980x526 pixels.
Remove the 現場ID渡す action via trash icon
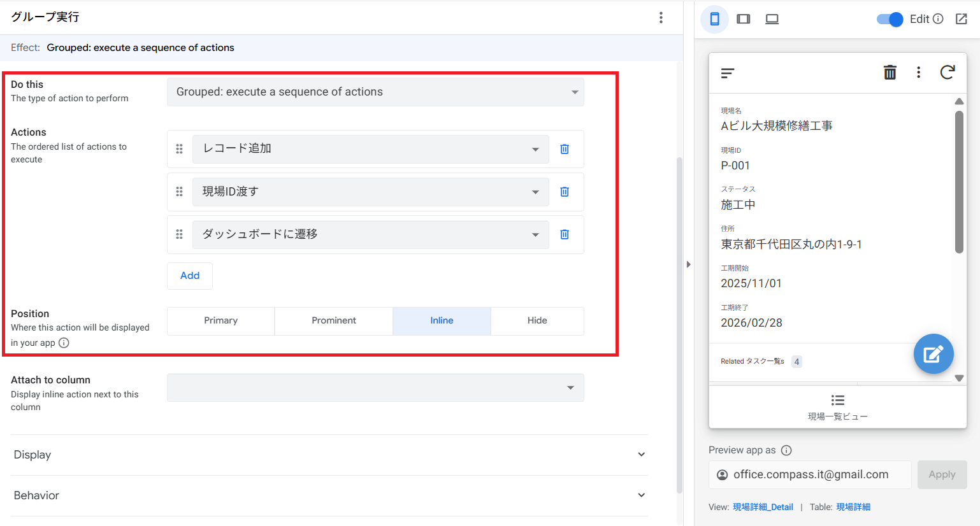[565, 192]
